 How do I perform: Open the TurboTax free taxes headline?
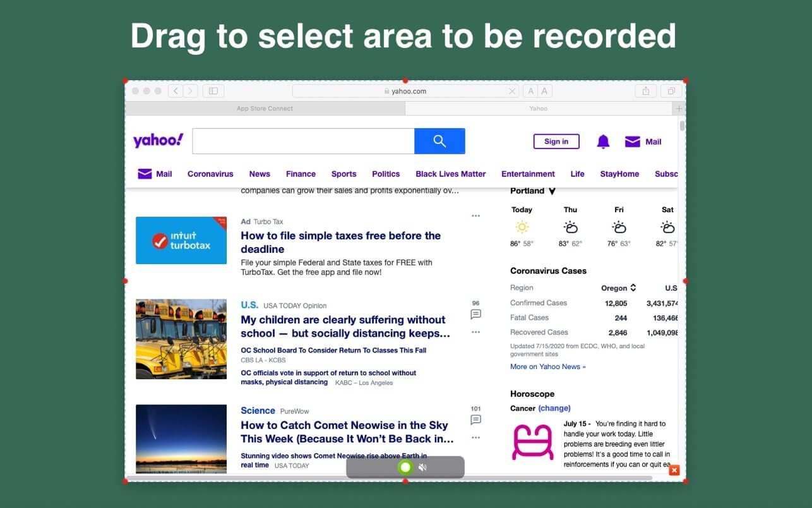click(341, 242)
